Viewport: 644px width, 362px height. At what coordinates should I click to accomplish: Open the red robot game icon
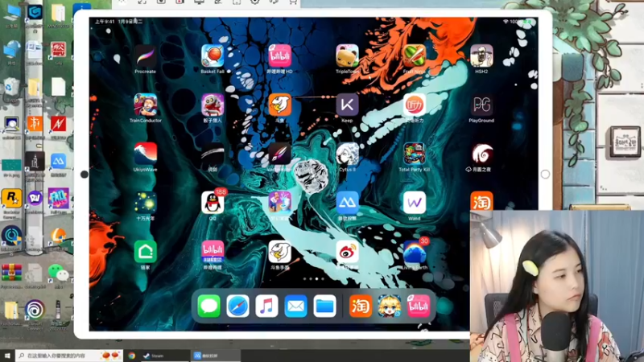[213, 105]
